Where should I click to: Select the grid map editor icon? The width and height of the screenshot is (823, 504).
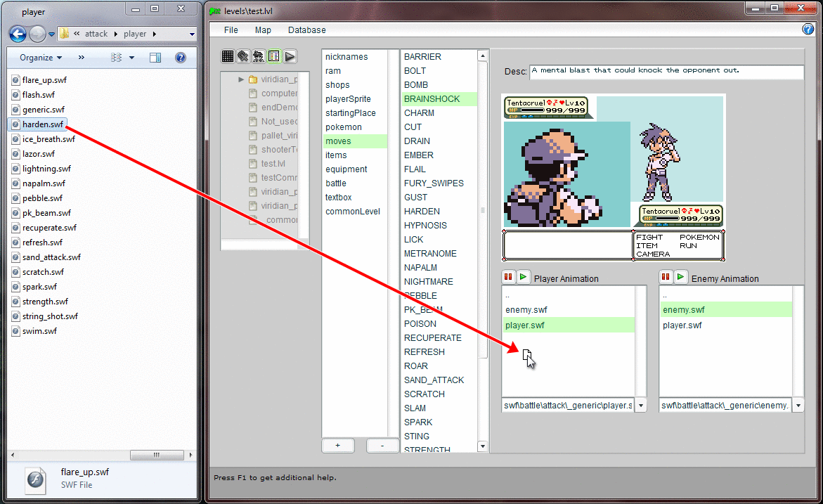(x=228, y=56)
